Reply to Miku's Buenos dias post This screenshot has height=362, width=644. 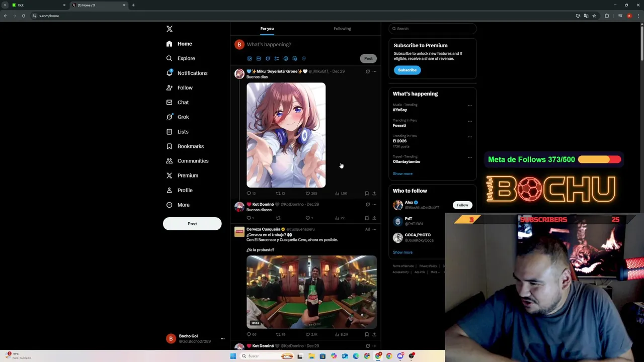tap(251, 193)
